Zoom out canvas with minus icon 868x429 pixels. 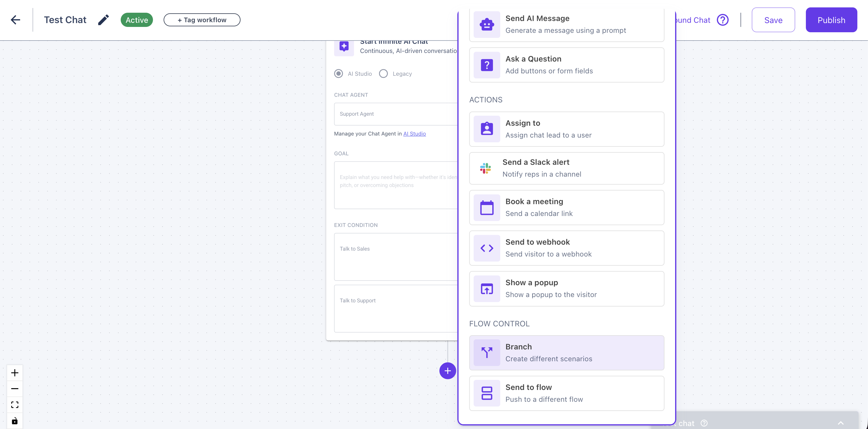point(14,388)
